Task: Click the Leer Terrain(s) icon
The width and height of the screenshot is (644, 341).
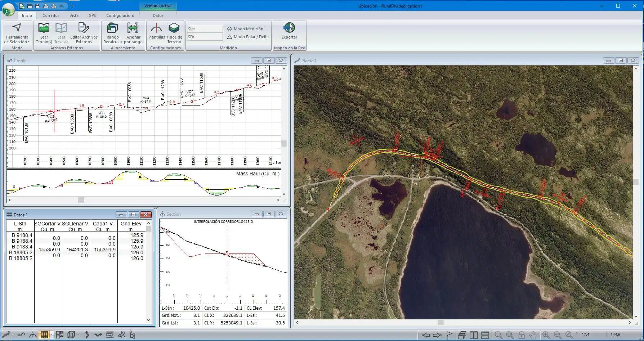Action: (44, 28)
